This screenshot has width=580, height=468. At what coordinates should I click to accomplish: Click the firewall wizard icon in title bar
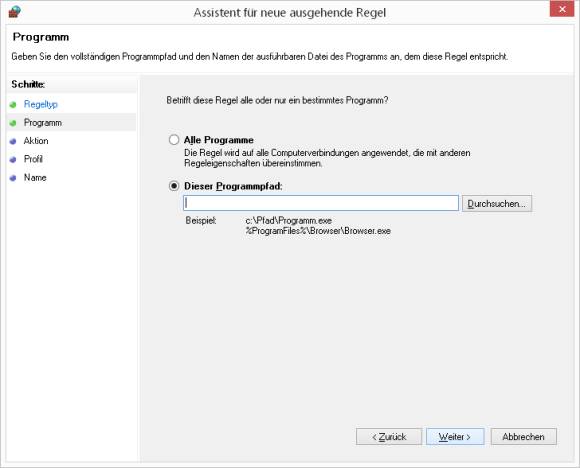[15, 11]
